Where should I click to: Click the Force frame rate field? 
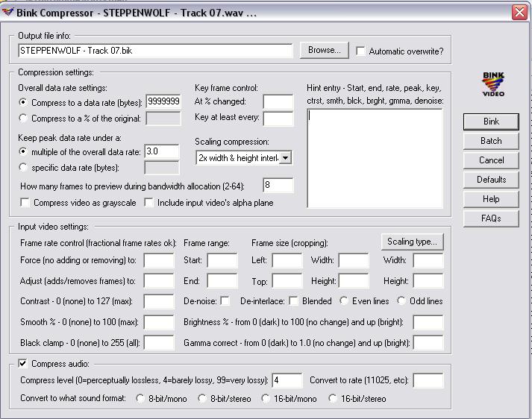159,261
